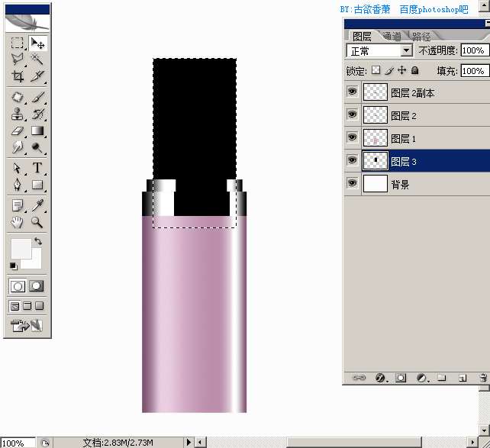490x448 pixels.
Task: Toggle visibility of 图层 1
Action: coord(352,137)
